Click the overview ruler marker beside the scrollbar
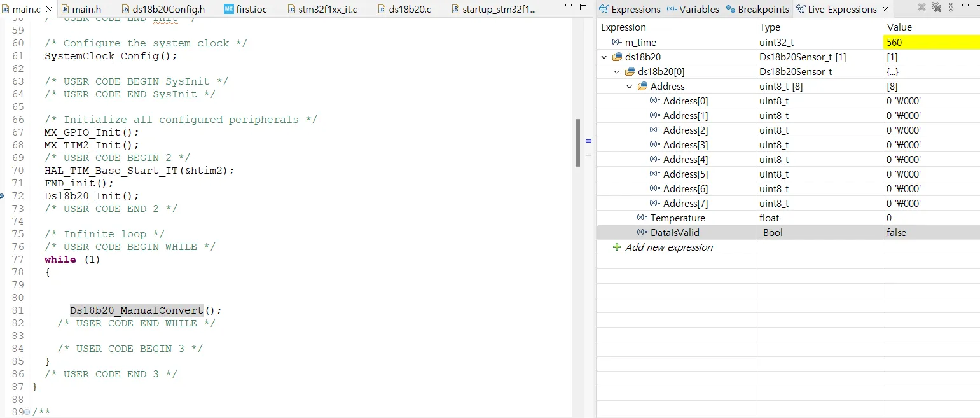Viewport: 980px width, 418px height. click(588, 141)
